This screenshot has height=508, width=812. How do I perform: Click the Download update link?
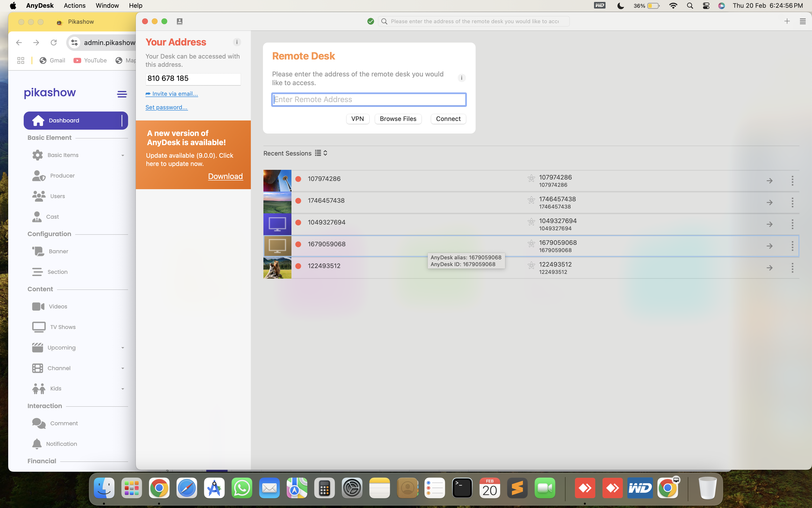(x=225, y=176)
